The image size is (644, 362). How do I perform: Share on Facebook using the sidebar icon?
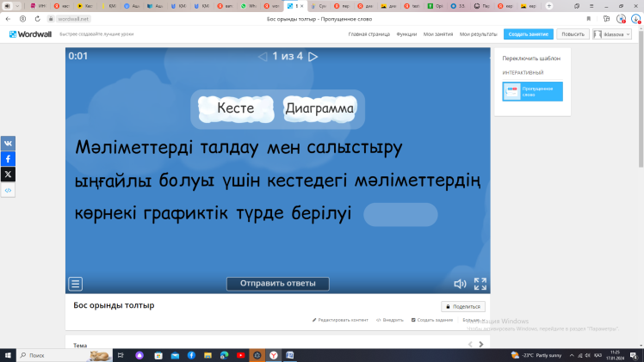8,159
